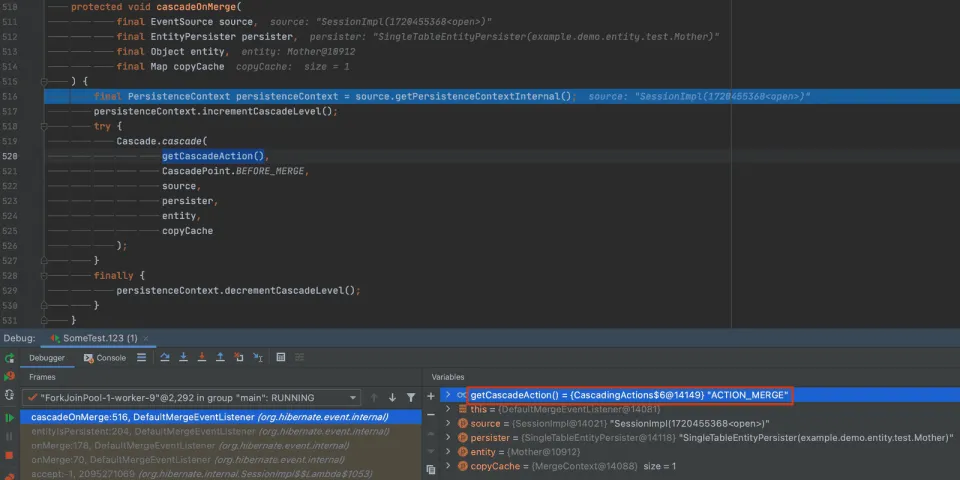960x480 pixels.
Task: Click the Step Into icon
Action: [183, 358]
